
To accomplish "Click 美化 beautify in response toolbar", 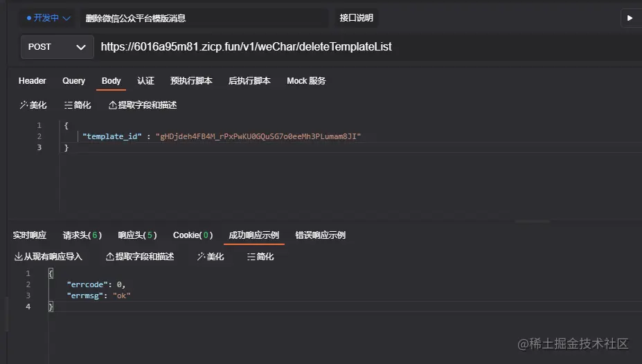I will click(211, 257).
